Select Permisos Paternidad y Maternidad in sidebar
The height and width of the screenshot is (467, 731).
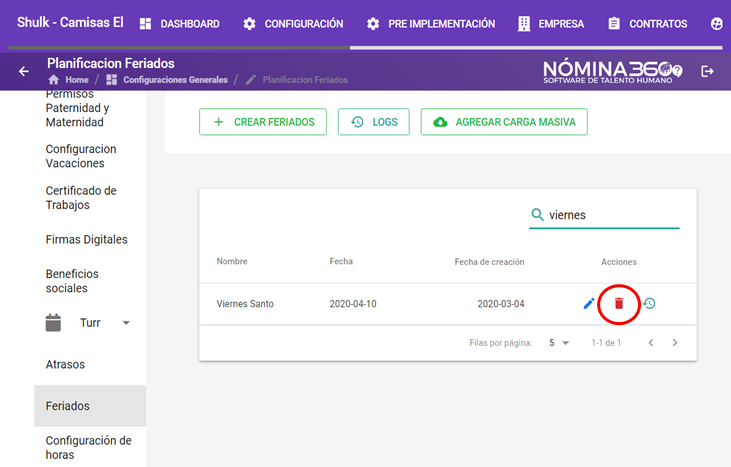[77, 108]
